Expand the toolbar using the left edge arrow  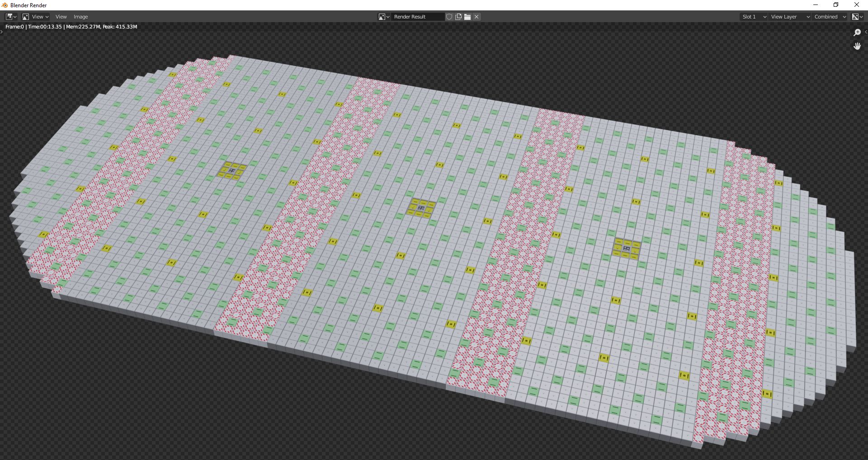[2, 32]
